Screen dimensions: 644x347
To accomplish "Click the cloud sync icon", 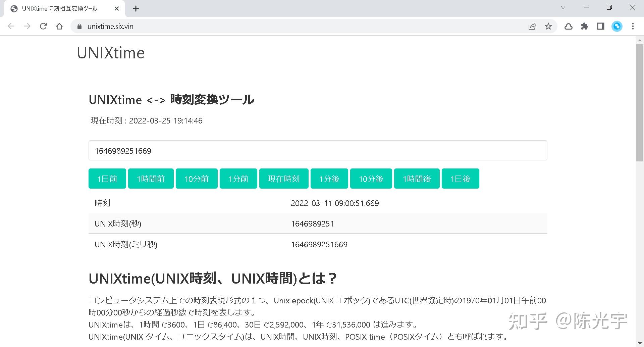I will tap(569, 26).
